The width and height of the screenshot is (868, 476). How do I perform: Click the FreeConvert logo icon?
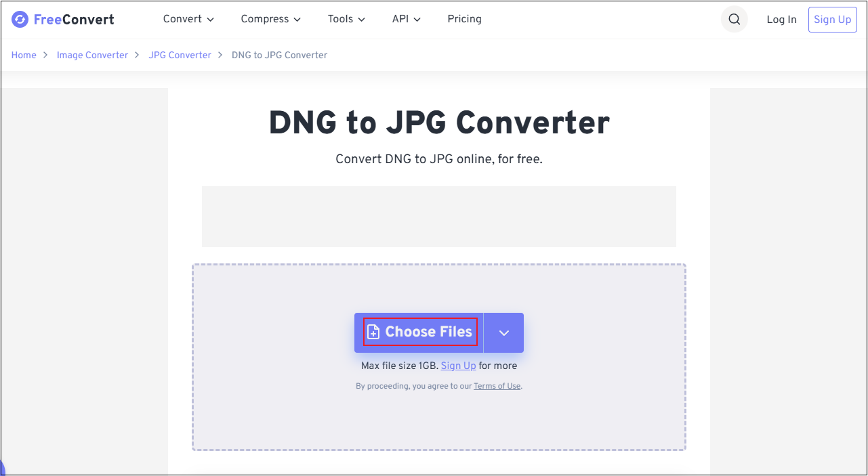[19, 19]
